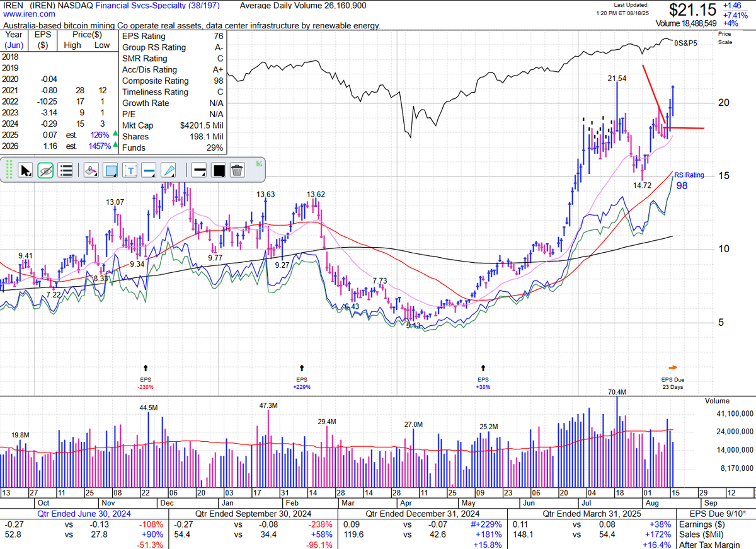Select the paint bucket fill tool
The width and height of the screenshot is (756, 549).
[90, 170]
